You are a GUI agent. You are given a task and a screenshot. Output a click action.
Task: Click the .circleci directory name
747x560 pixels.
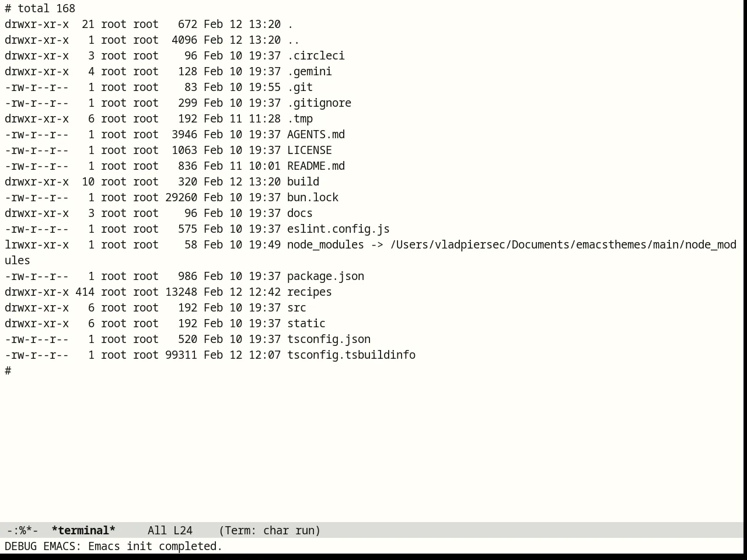tap(316, 55)
